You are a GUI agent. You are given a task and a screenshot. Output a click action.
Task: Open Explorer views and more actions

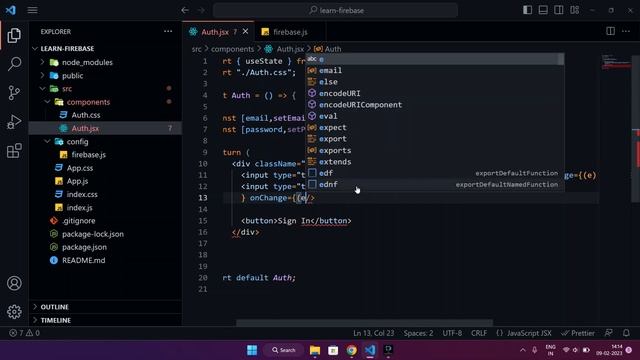(x=168, y=31)
